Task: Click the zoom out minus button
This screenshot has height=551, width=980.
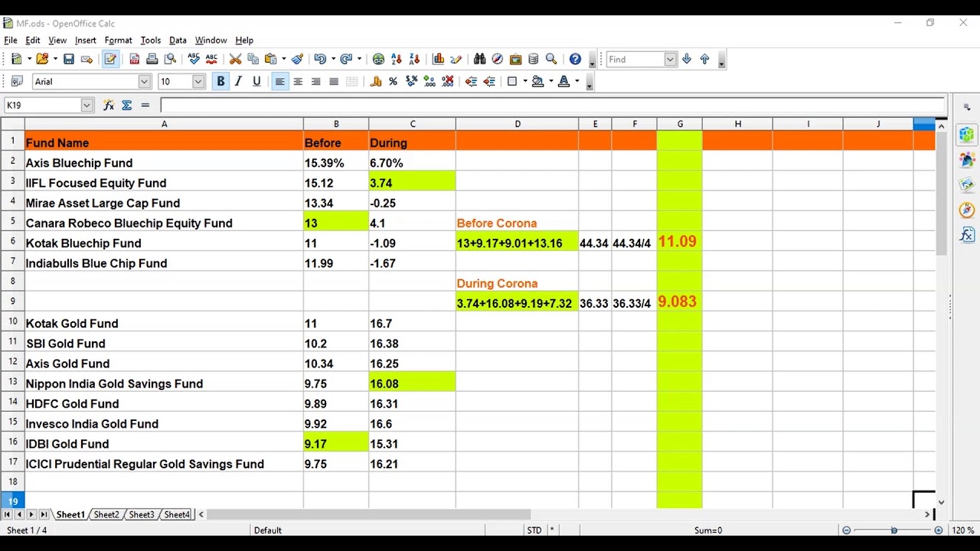Action: click(x=847, y=530)
